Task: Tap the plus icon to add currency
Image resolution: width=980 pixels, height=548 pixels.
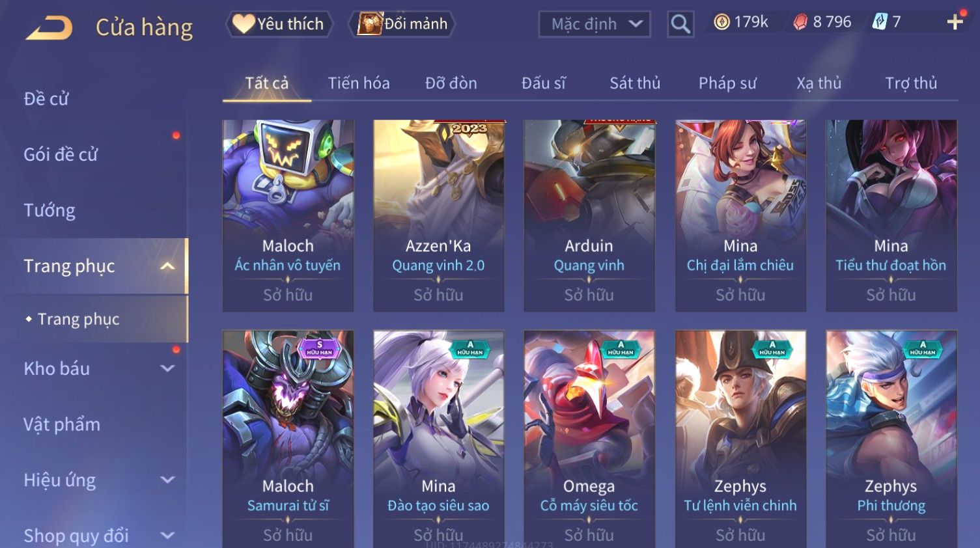Action: pyautogui.click(x=955, y=22)
